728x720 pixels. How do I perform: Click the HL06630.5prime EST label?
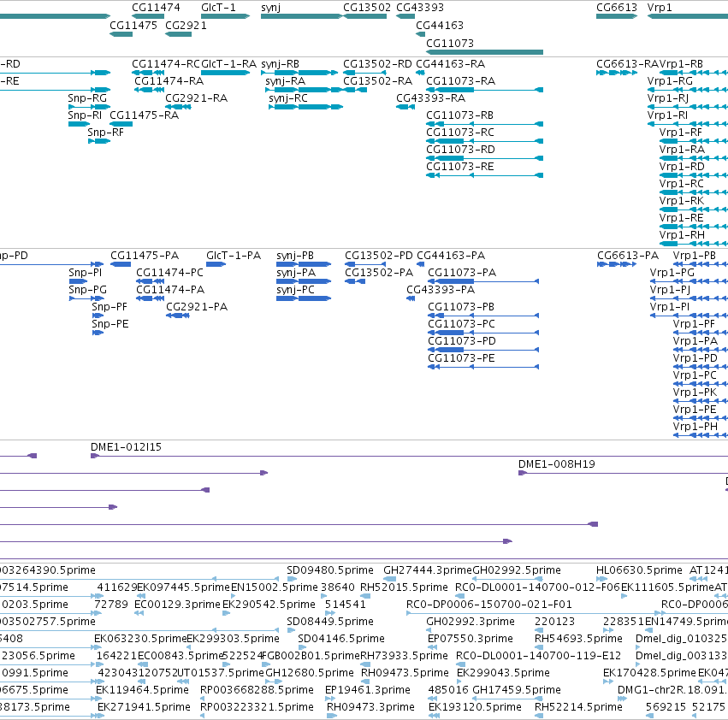639,570
